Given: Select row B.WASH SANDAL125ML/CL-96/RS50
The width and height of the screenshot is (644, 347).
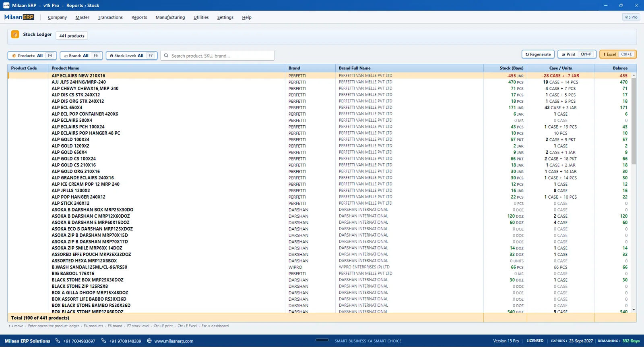Looking at the screenshot, I should 319,267.
